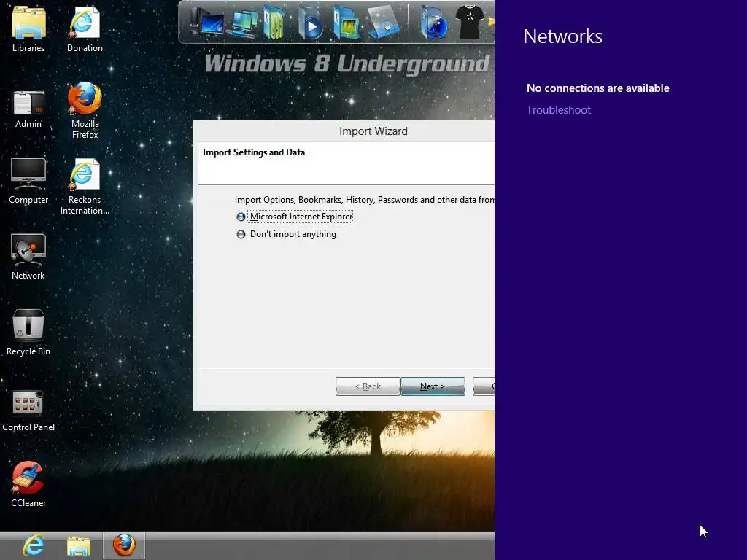747x560 pixels.
Task: Click the black t-shirt dock icon
Action: [x=470, y=21]
